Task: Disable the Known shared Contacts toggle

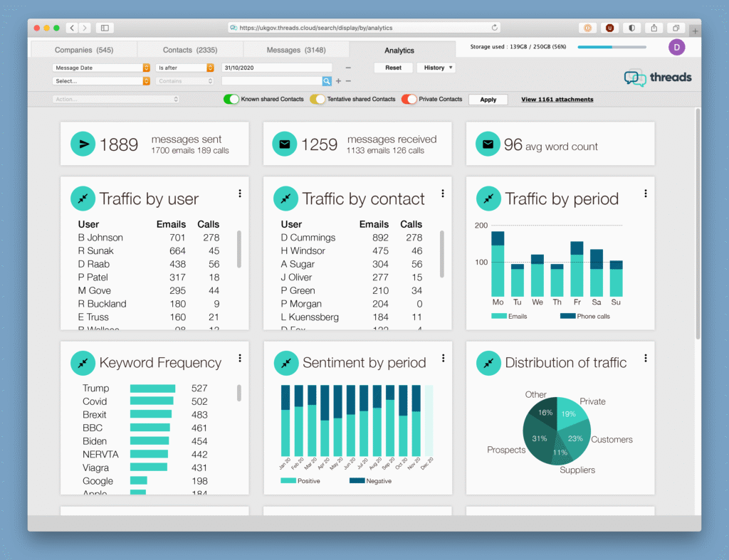Action: [x=231, y=99]
